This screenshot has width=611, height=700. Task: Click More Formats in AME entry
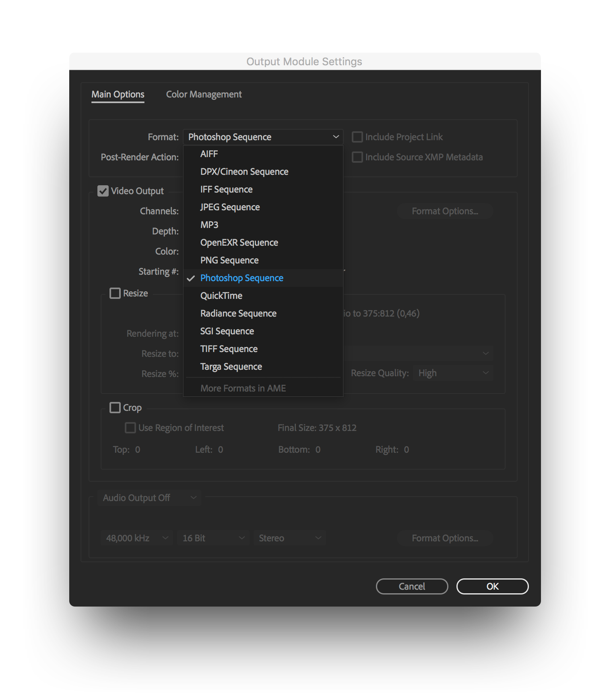(263, 388)
